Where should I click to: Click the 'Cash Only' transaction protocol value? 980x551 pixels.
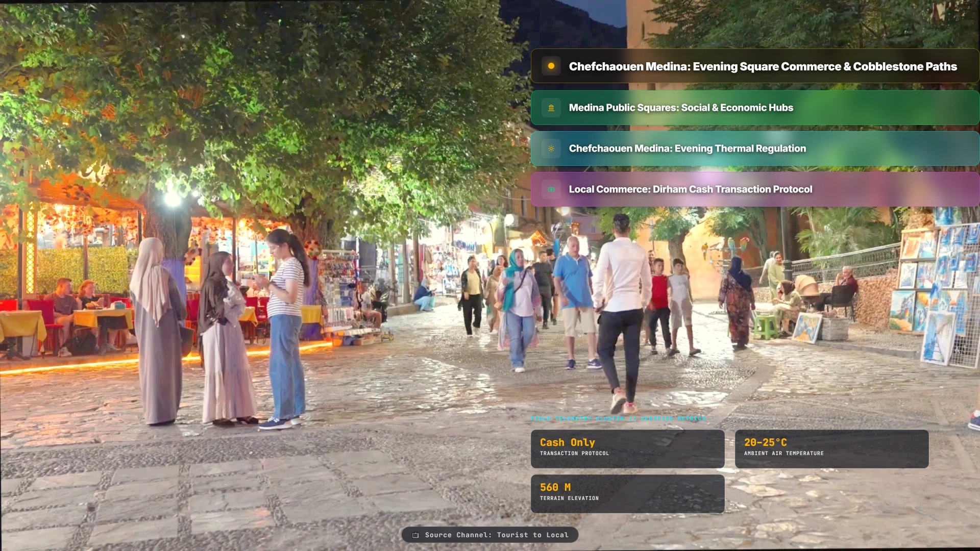tap(568, 442)
